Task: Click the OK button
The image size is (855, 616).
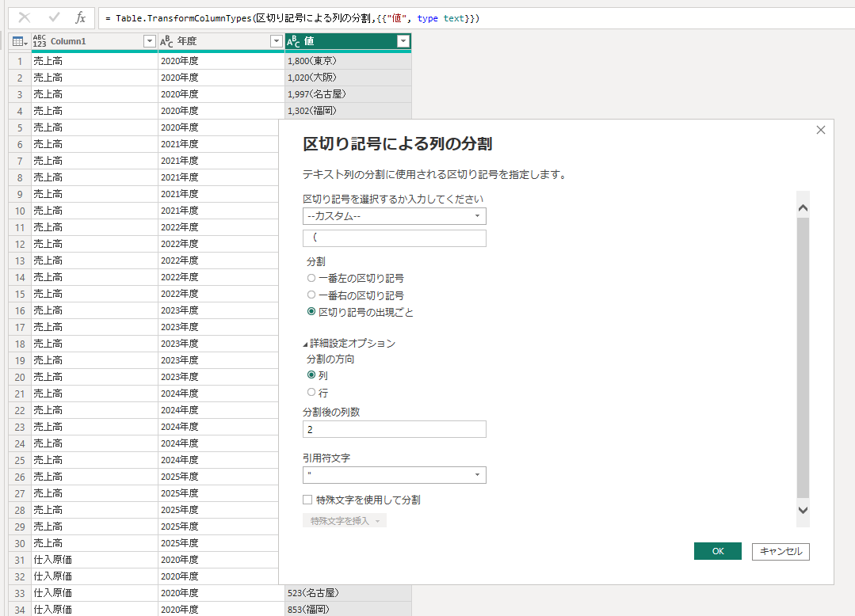Action: [717, 551]
